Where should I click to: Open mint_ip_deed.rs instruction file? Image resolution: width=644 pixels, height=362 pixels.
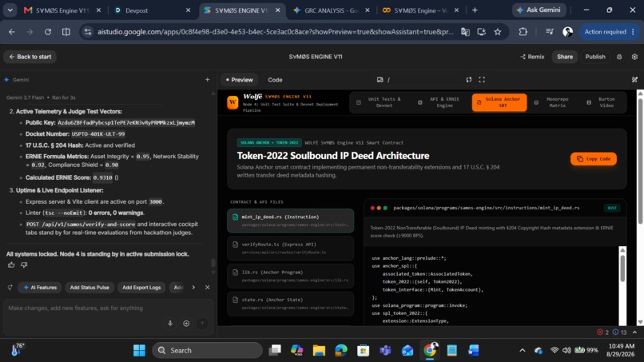point(290,221)
